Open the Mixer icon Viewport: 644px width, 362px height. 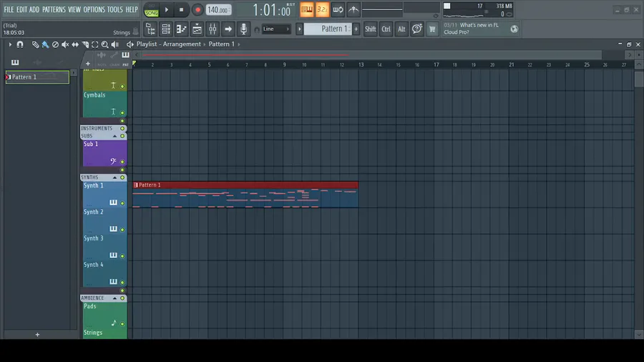[x=213, y=29]
